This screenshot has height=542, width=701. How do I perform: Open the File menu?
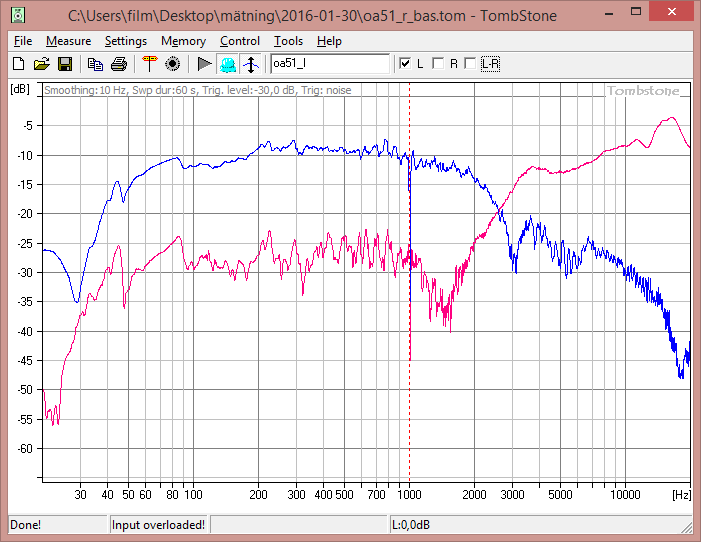point(23,41)
